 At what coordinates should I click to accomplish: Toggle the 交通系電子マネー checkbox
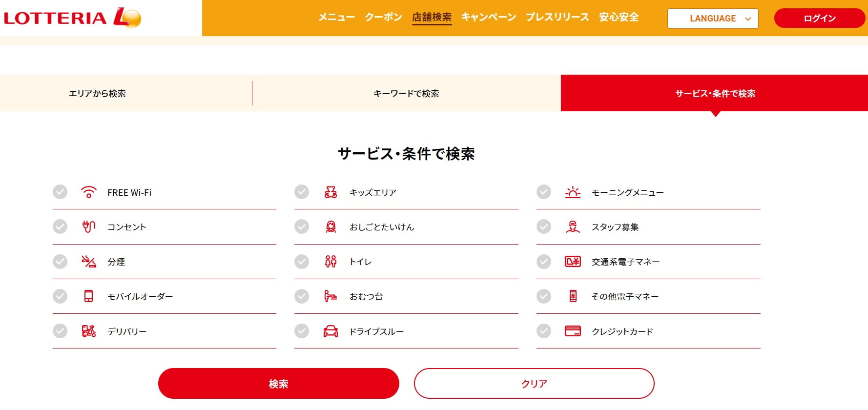click(x=544, y=262)
